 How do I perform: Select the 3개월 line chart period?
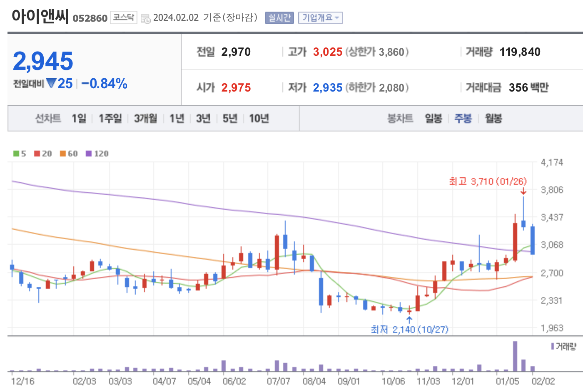pyautogui.click(x=145, y=119)
